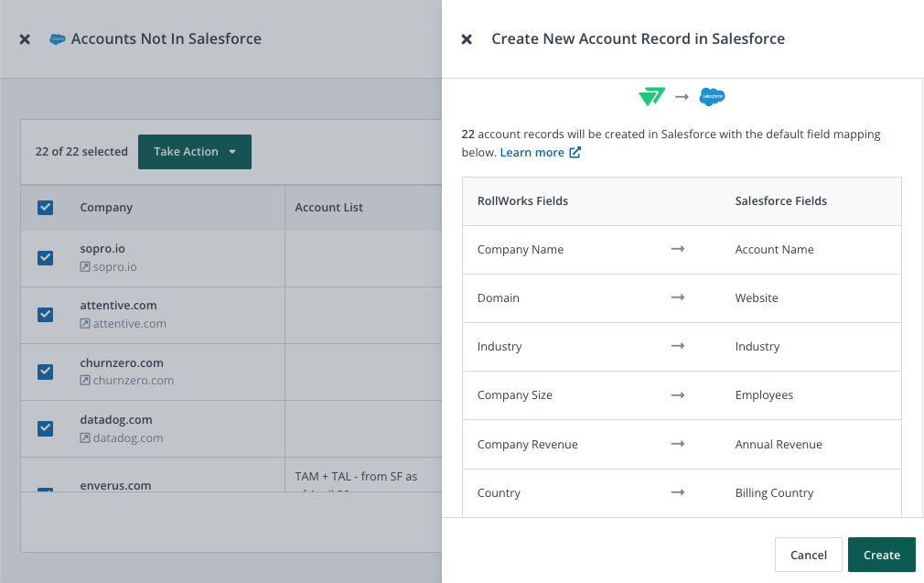Click the bold attentive.com company name
The height and width of the screenshot is (583, 924).
coord(118,306)
